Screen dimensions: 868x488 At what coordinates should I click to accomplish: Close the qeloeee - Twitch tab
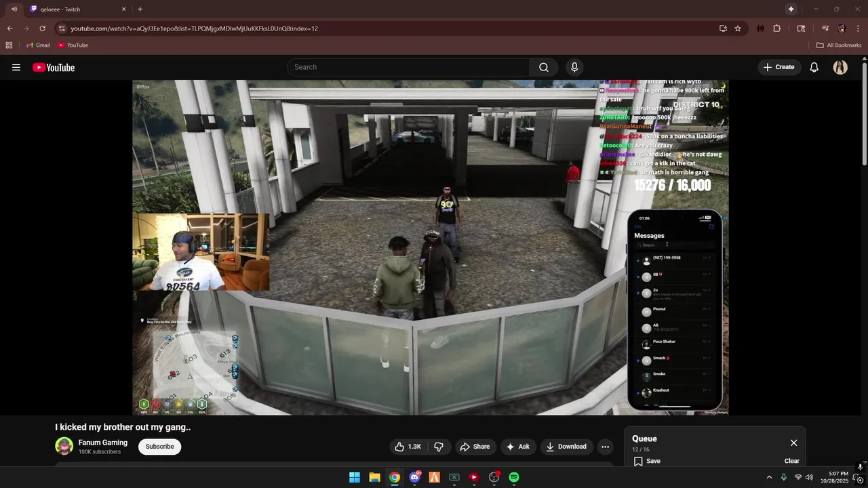coord(123,9)
